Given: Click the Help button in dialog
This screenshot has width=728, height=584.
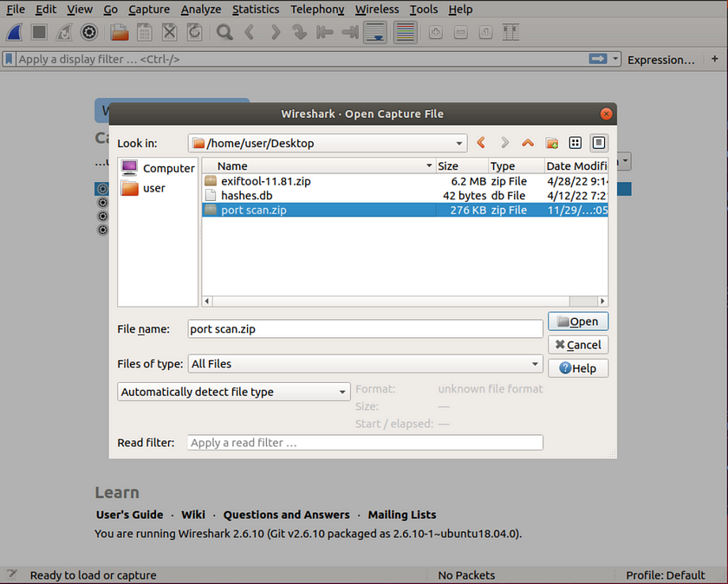Looking at the screenshot, I should (x=578, y=368).
